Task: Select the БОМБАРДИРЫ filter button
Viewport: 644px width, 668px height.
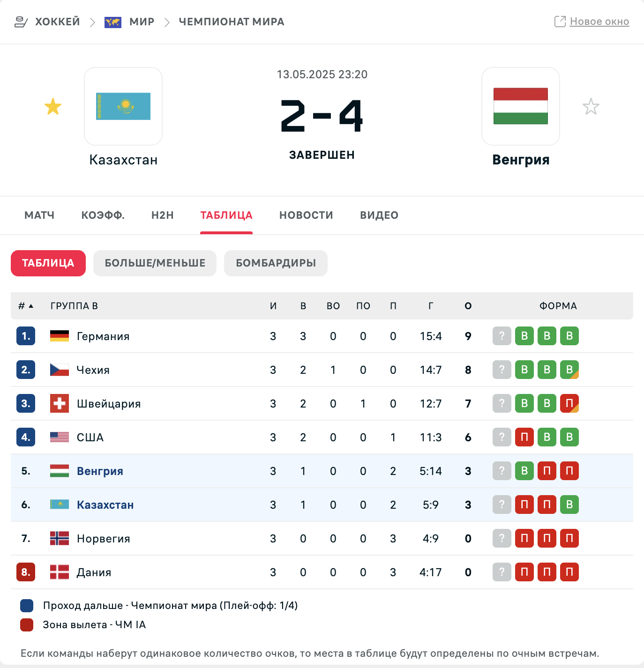Action: [x=276, y=263]
